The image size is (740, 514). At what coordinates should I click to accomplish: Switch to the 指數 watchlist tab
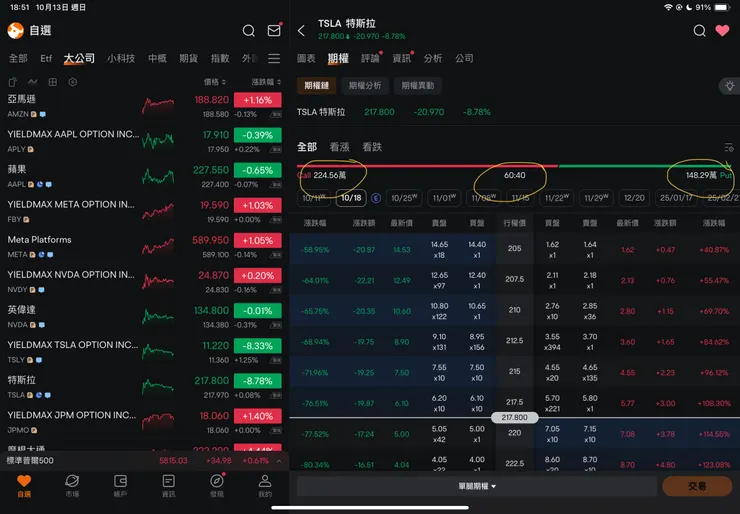(x=220, y=59)
